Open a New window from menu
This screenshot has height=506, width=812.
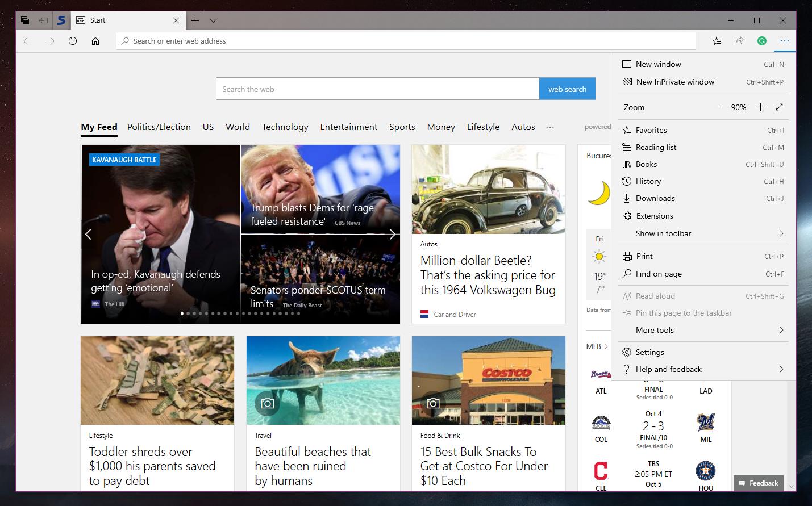pos(703,64)
